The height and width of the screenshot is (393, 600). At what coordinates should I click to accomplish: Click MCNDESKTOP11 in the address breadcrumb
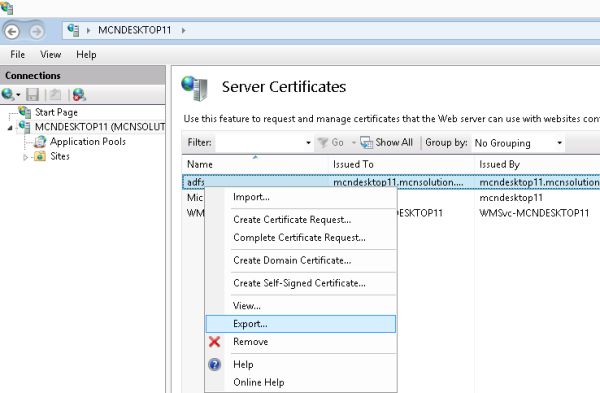click(x=135, y=30)
